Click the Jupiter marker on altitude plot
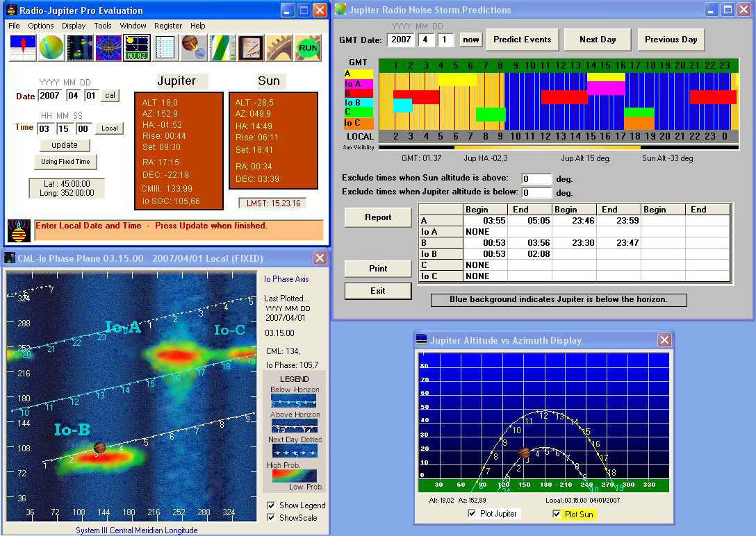This screenshot has height=536, width=756. click(x=524, y=452)
